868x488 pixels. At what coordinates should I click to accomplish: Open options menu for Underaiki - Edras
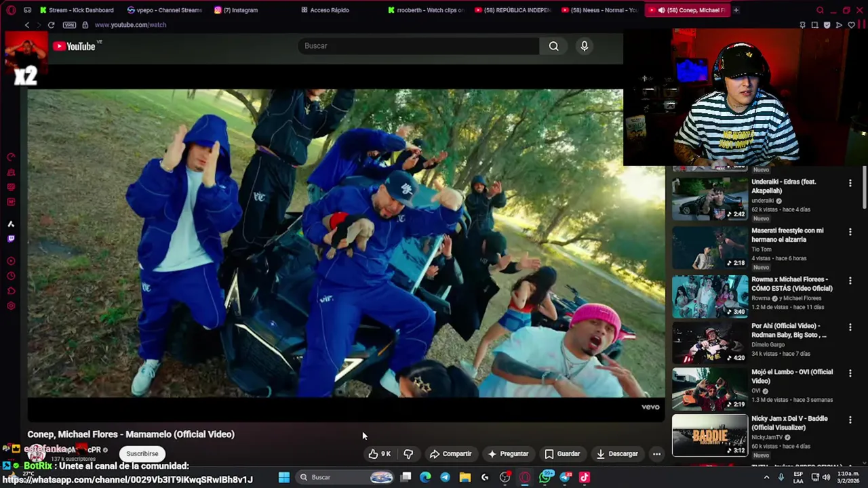tap(850, 183)
